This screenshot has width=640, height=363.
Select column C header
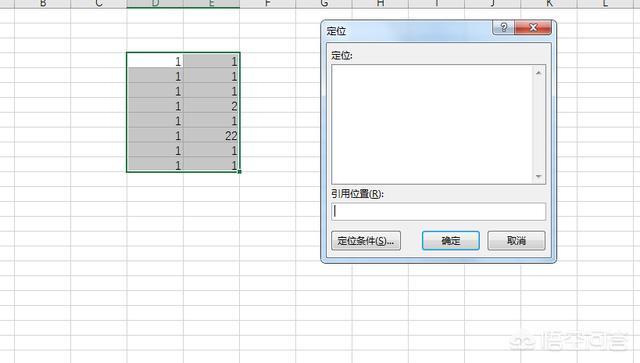pos(99,4)
